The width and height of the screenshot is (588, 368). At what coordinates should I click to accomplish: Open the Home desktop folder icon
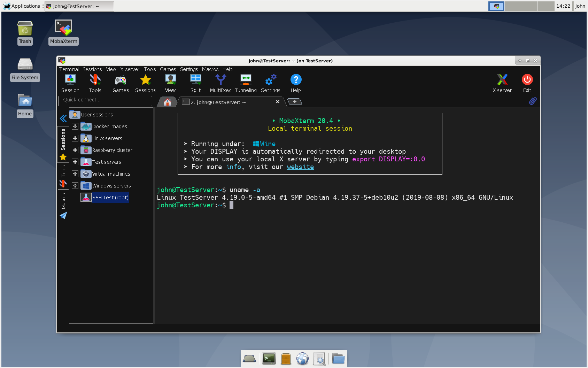(x=25, y=106)
